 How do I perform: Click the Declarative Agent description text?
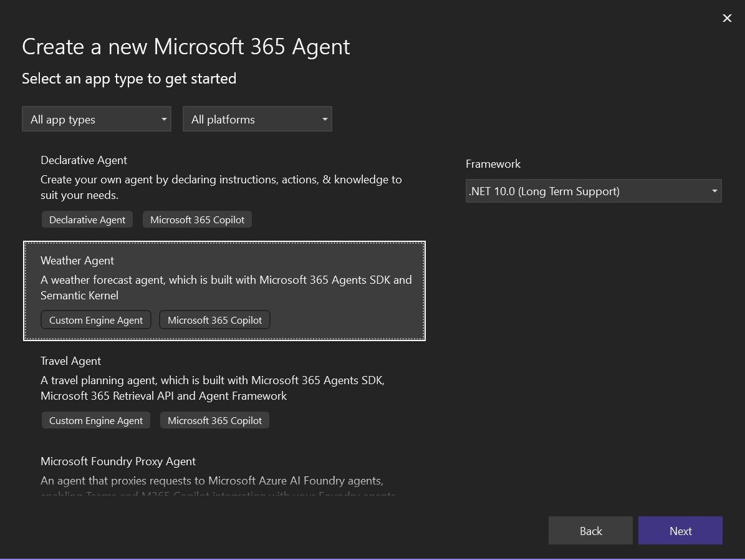[221, 187]
